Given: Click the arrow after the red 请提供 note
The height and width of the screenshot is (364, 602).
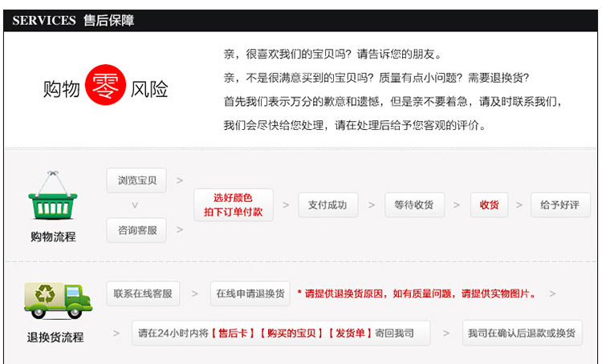Looking at the screenshot, I should click(552, 293).
